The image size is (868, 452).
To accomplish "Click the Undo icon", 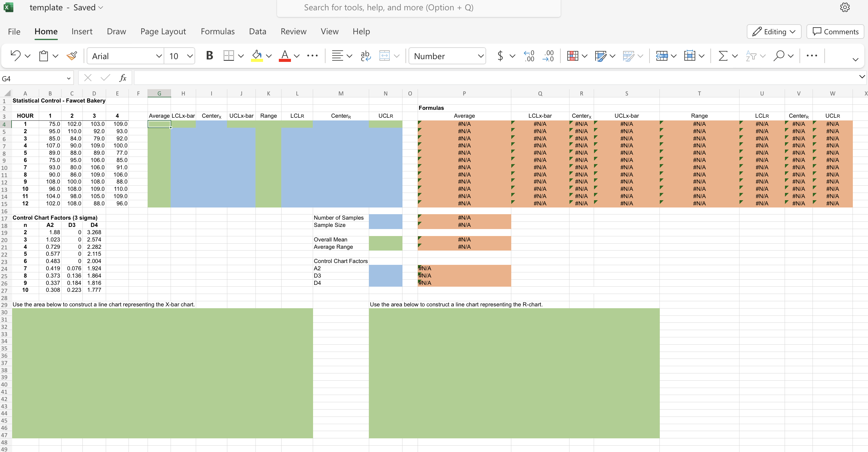I will point(15,56).
